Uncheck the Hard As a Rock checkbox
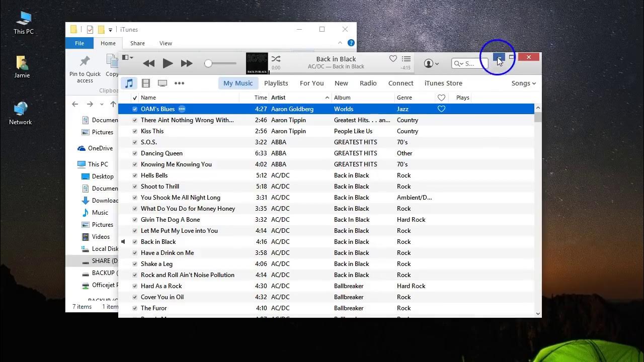The image size is (644, 362). tap(134, 286)
